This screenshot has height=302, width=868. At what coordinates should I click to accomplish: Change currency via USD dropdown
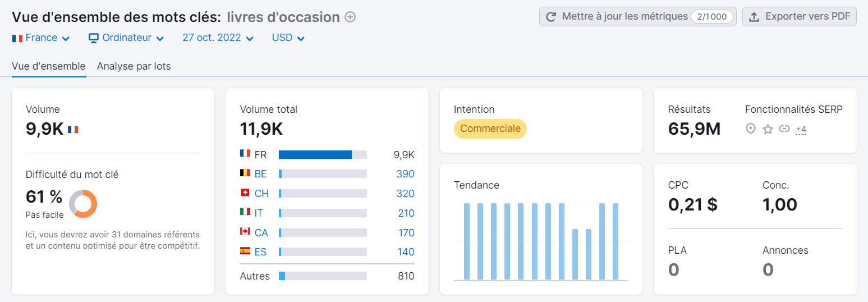click(x=288, y=38)
